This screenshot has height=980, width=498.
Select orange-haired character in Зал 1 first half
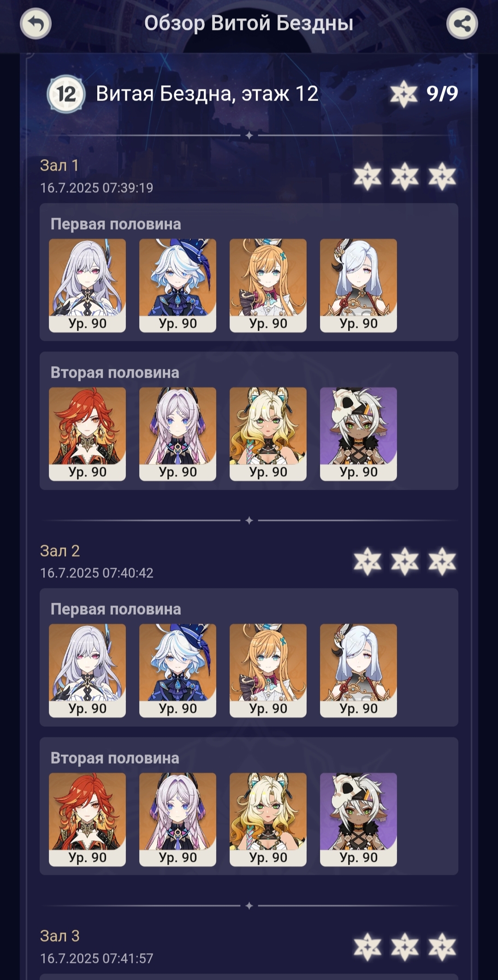(268, 285)
